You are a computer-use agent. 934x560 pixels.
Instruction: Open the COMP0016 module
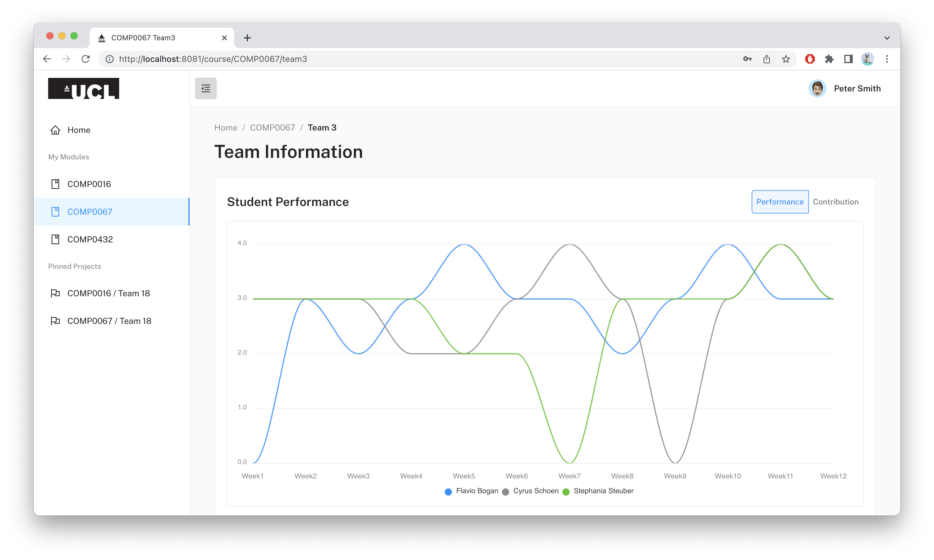tap(111, 184)
